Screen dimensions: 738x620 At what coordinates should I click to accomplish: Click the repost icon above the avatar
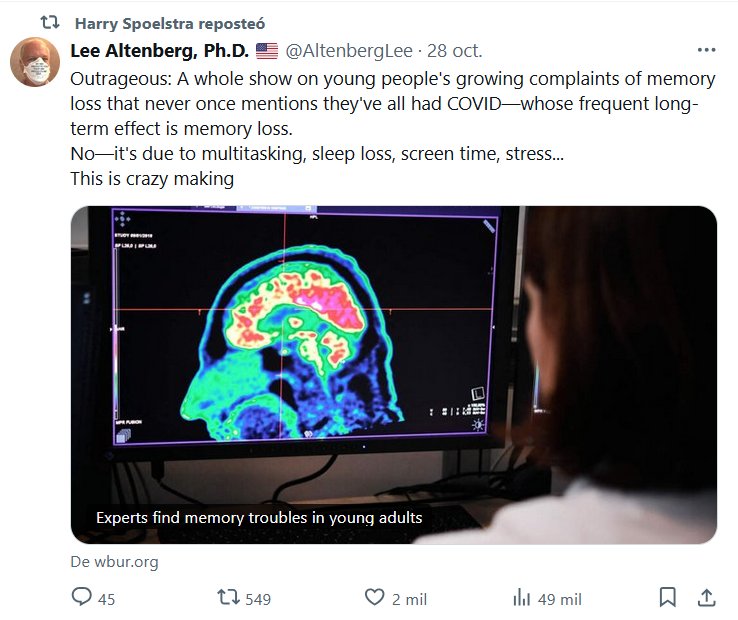[x=49, y=22]
